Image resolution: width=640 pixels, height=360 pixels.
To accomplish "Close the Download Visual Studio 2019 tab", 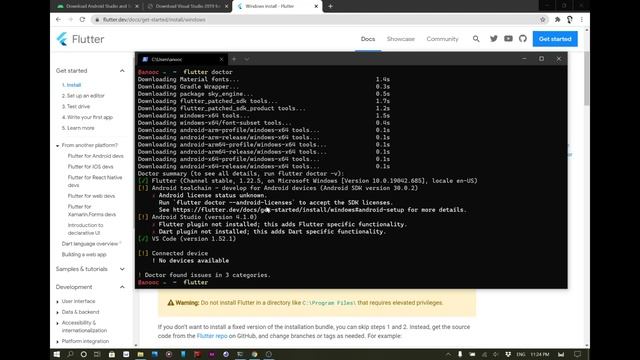I will [227, 7].
